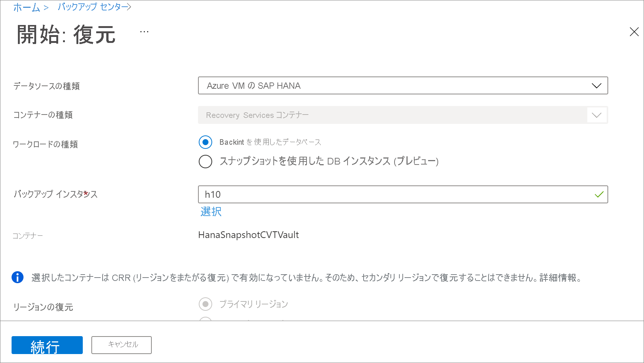This screenshot has width=644, height=363.
Task: Click the blue information icon
Action: point(18,278)
